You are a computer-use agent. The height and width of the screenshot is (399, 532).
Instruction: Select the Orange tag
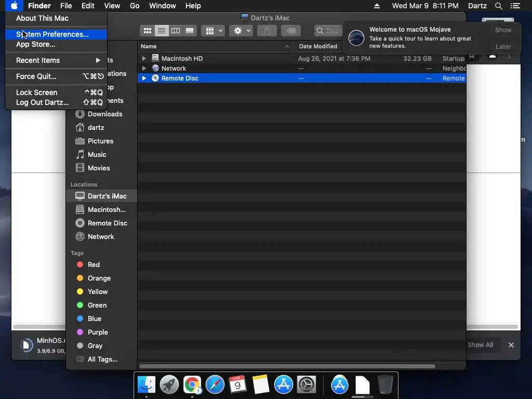(x=101, y=278)
